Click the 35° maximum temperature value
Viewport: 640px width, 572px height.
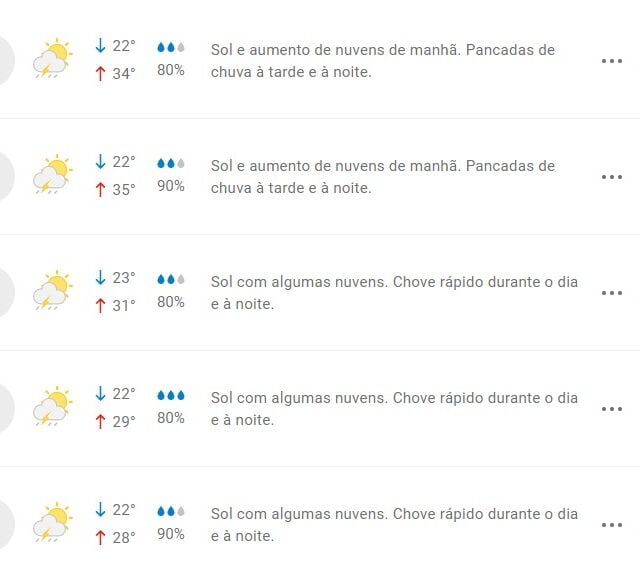[x=124, y=190]
